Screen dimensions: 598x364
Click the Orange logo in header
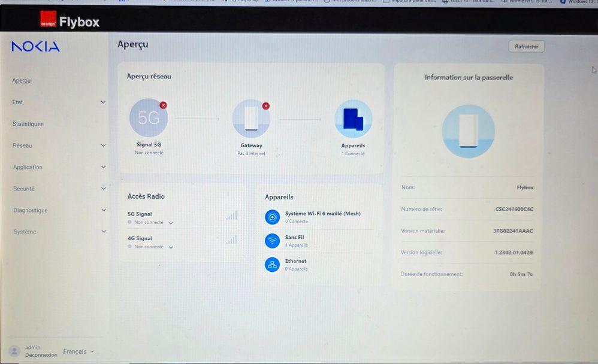coord(49,19)
